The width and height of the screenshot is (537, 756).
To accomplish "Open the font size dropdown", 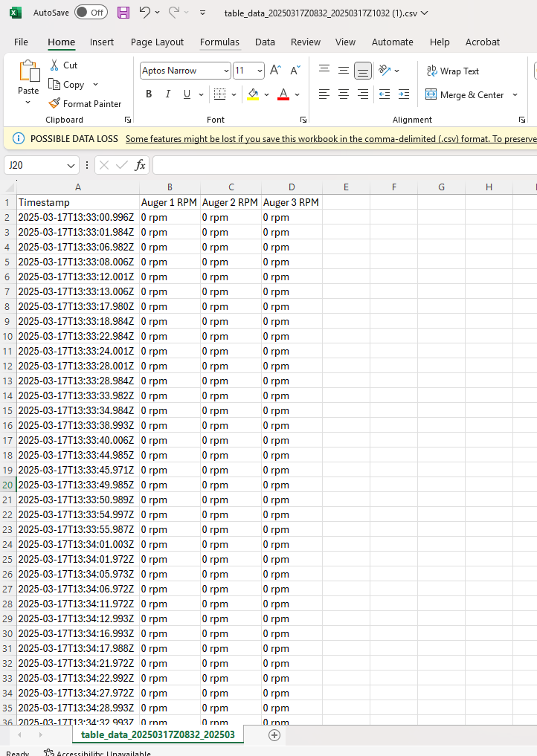I will click(260, 71).
